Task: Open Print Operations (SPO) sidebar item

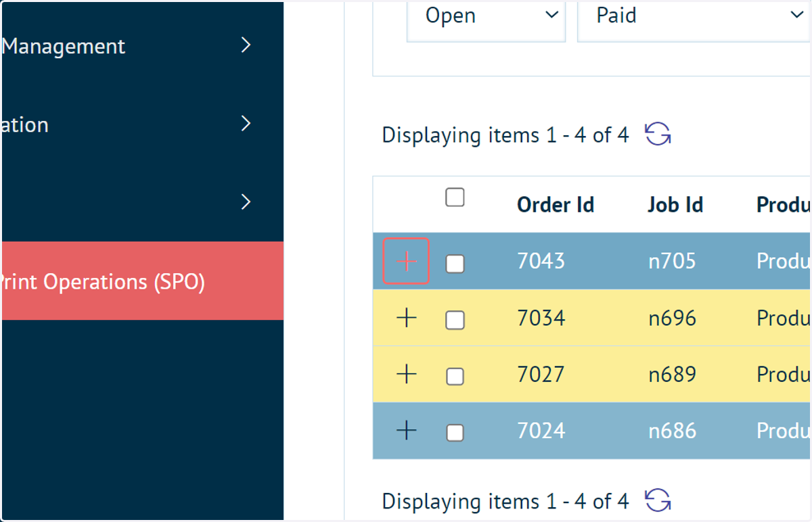Action: [x=142, y=281]
